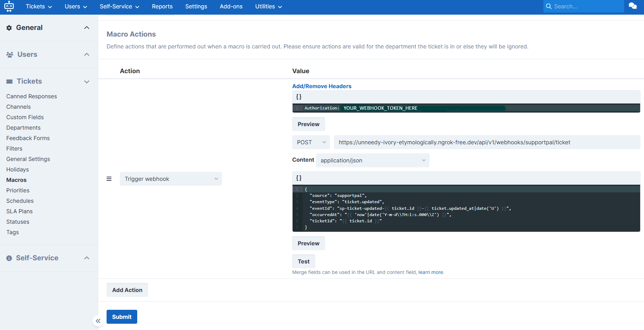Click the Macro Actions heading text
The image size is (644, 330).
(x=131, y=34)
